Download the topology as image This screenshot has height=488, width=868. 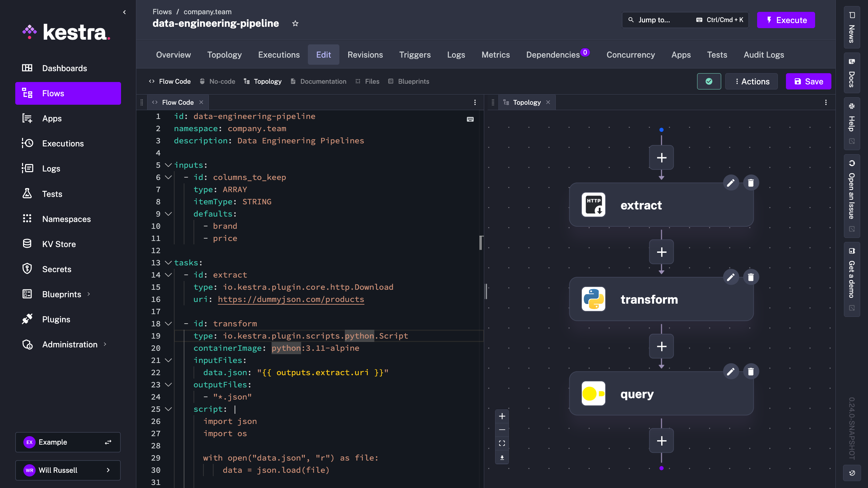click(x=502, y=457)
